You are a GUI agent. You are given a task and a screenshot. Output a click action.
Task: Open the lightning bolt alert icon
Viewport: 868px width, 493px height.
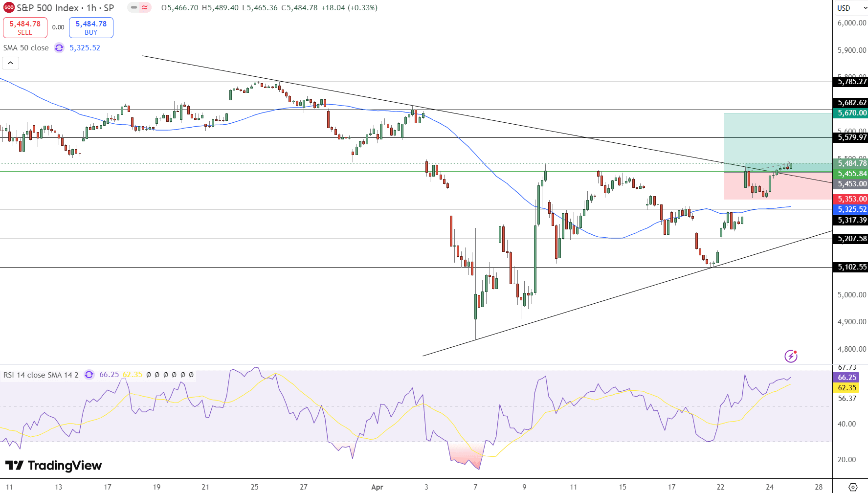pos(791,356)
